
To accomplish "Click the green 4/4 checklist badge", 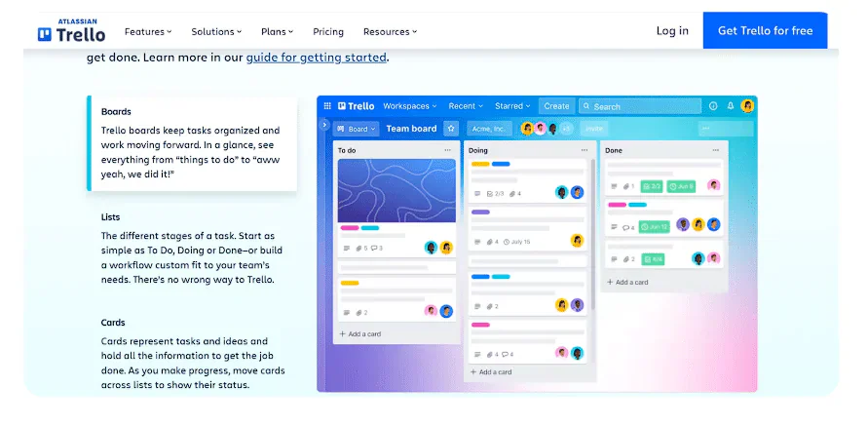I will pos(653,259).
